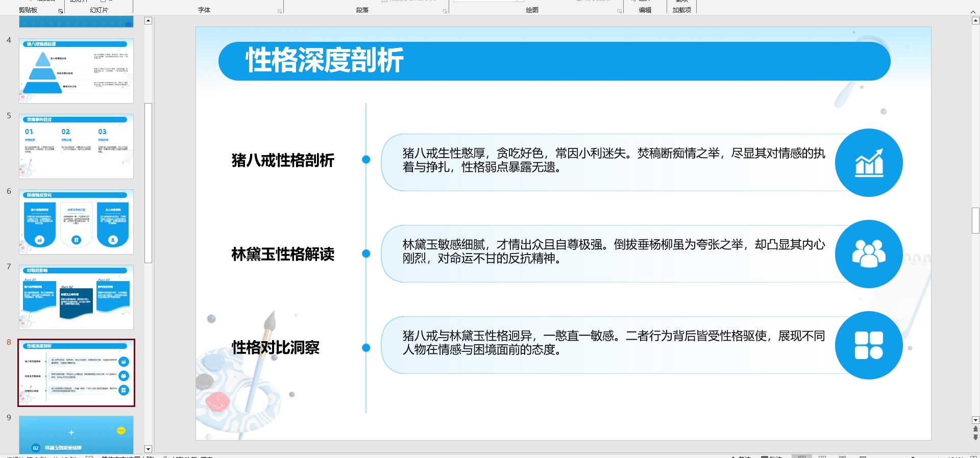Click the chart icon circle on slide

(x=868, y=163)
